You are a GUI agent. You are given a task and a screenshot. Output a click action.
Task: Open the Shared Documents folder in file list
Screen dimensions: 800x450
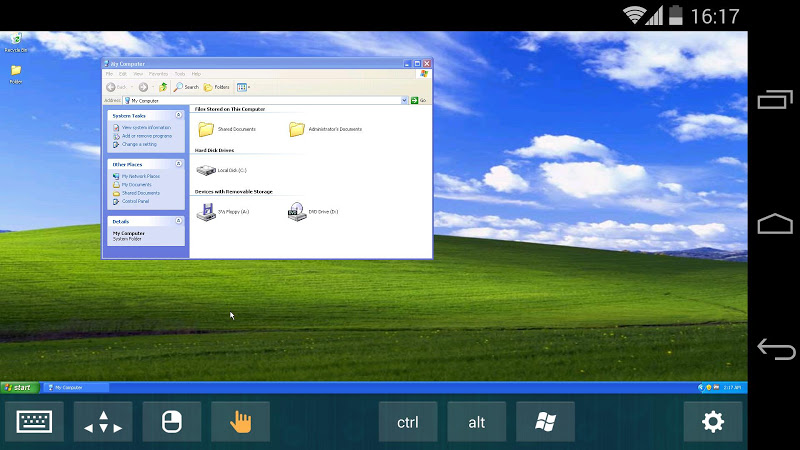tap(207, 129)
